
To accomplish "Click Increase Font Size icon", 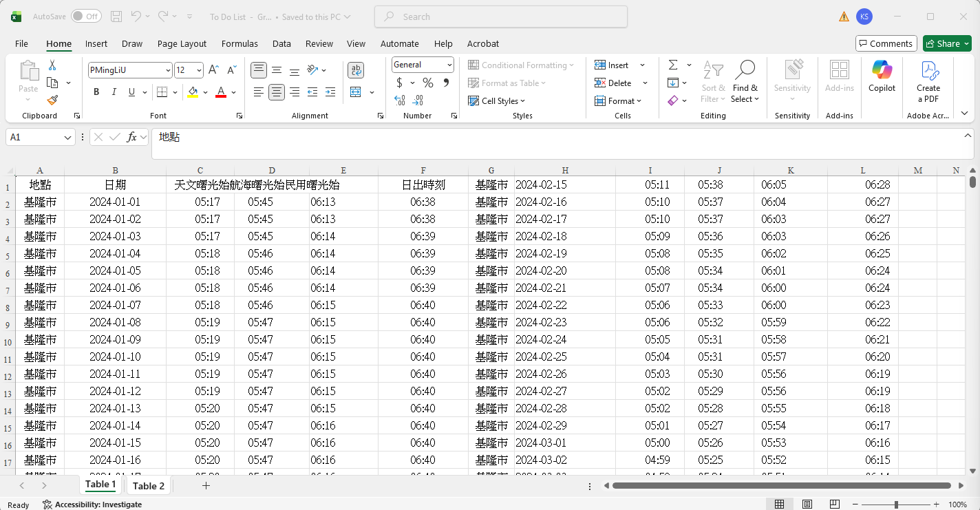I will (213, 70).
